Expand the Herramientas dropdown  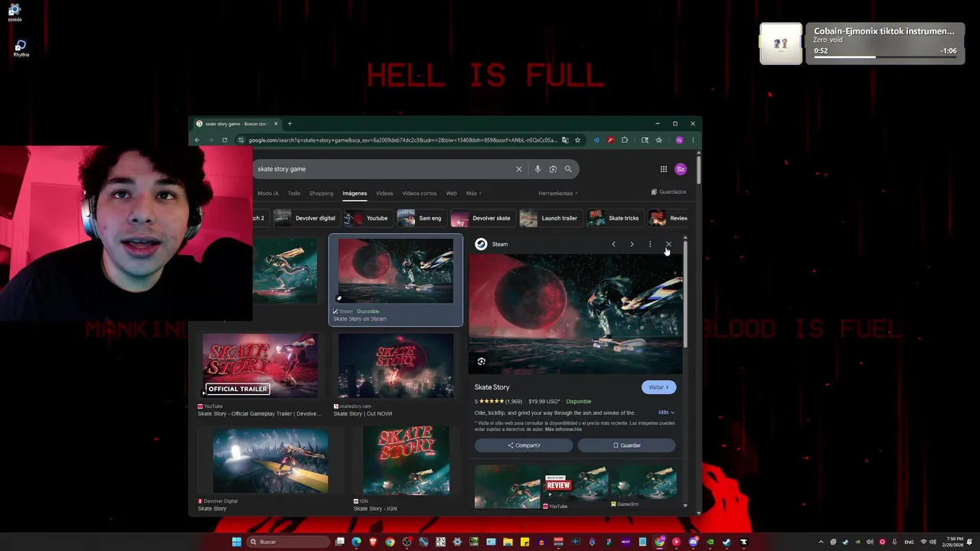[558, 194]
